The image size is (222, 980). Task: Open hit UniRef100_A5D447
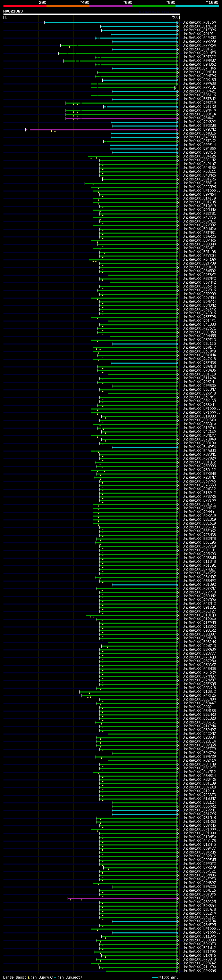click(x=199, y=703)
